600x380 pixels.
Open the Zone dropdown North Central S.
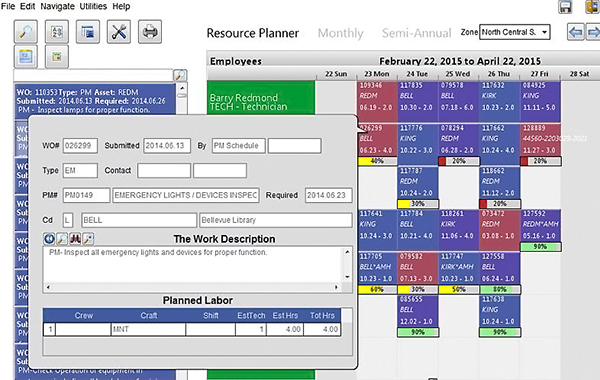(515, 32)
